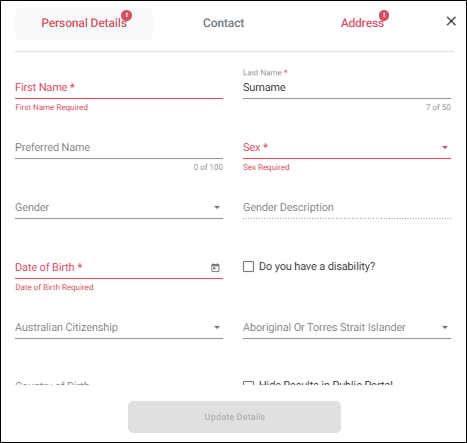Click the error badge on Address tab

click(x=384, y=15)
